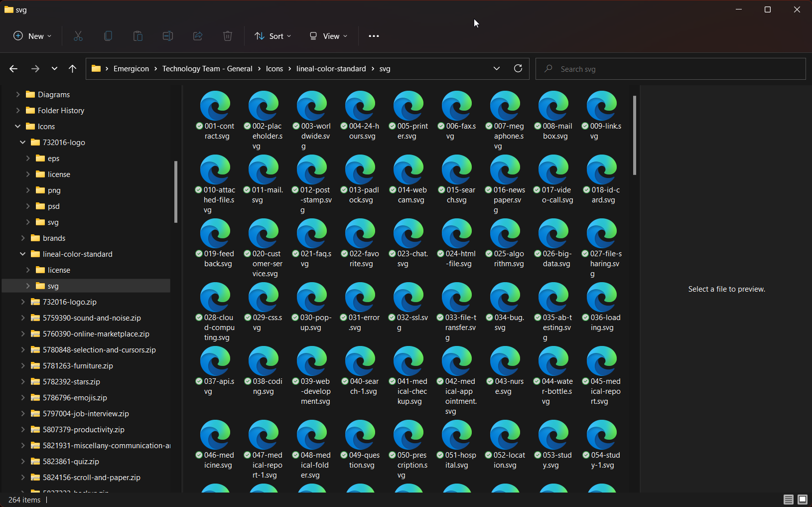
Task: Select the 034-bug.svg file icon
Action: 505,297
